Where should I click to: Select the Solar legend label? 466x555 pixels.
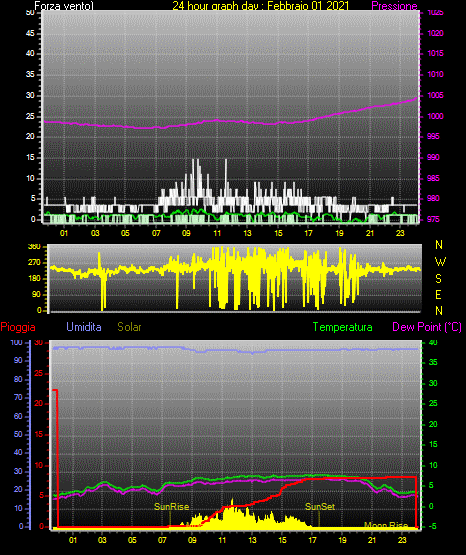tap(129, 327)
